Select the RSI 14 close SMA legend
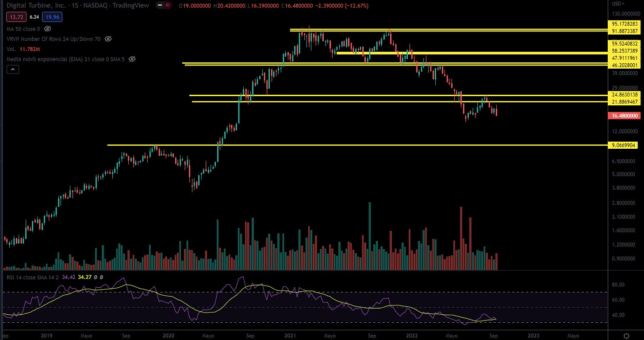The height and width of the screenshot is (340, 644). click(33, 278)
